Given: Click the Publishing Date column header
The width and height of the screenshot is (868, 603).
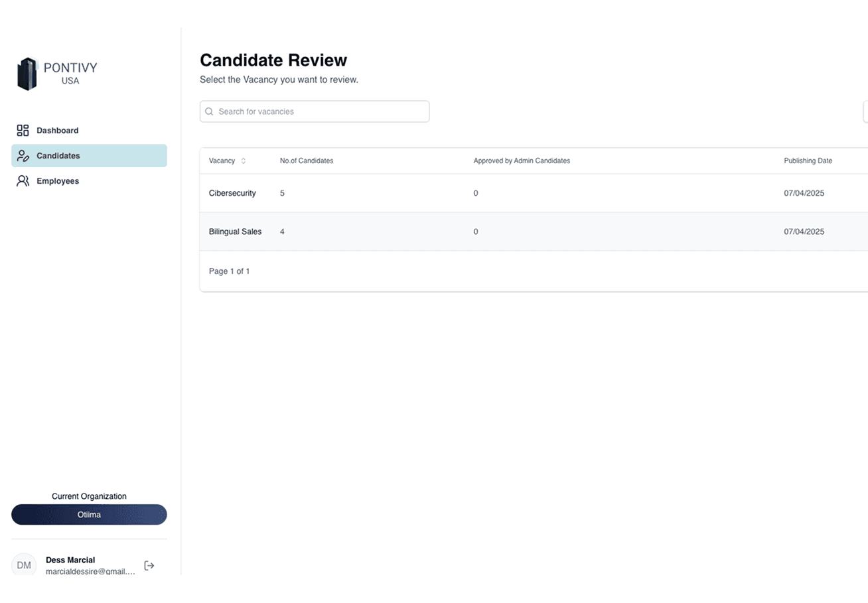Looking at the screenshot, I should [808, 161].
